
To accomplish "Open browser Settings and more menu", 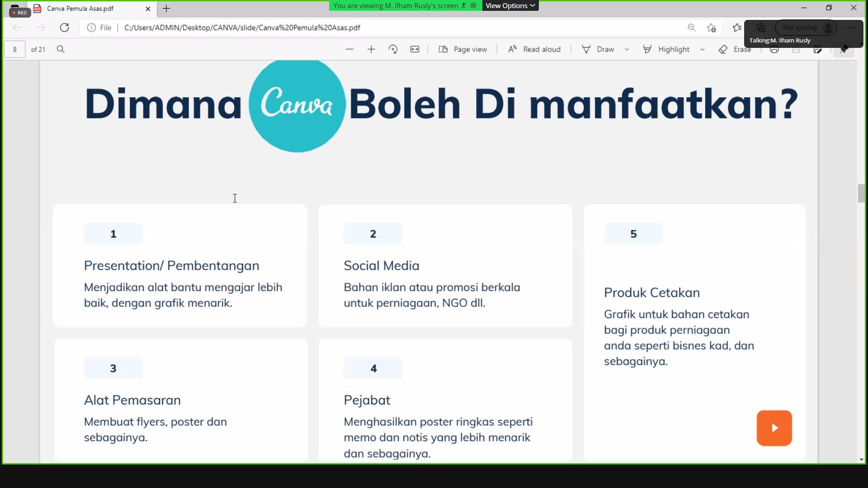I will point(851,28).
